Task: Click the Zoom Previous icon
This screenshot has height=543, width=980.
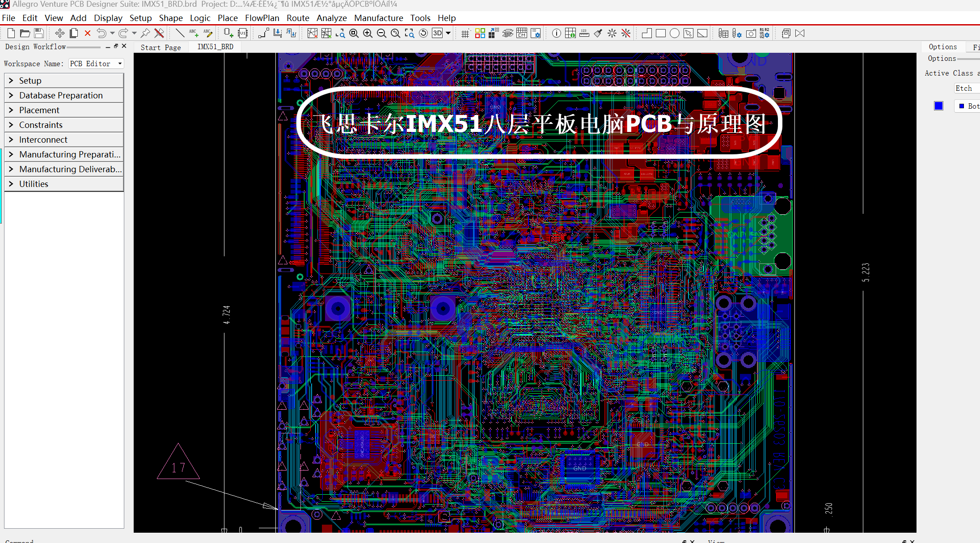Action: [396, 33]
